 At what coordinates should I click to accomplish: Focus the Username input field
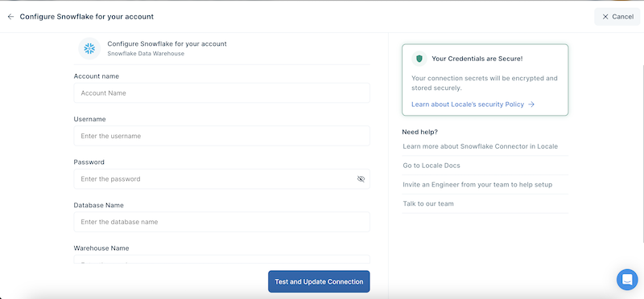[222, 136]
